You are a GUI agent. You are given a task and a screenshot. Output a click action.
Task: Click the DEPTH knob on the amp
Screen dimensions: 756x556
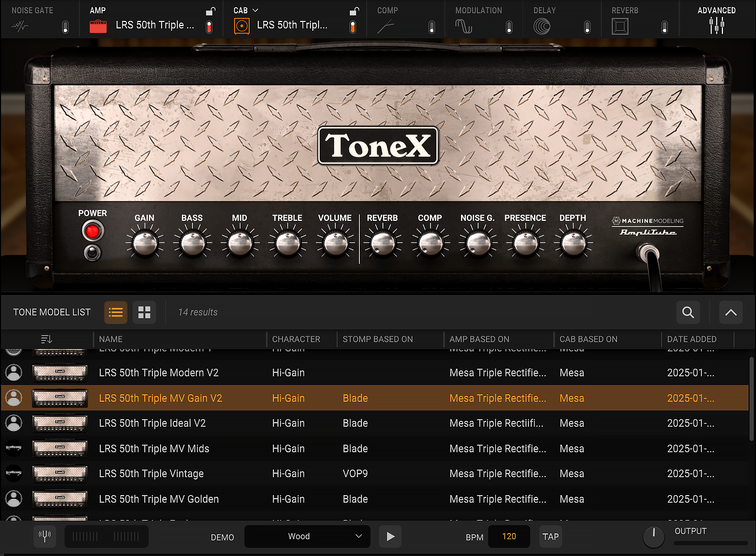(573, 244)
